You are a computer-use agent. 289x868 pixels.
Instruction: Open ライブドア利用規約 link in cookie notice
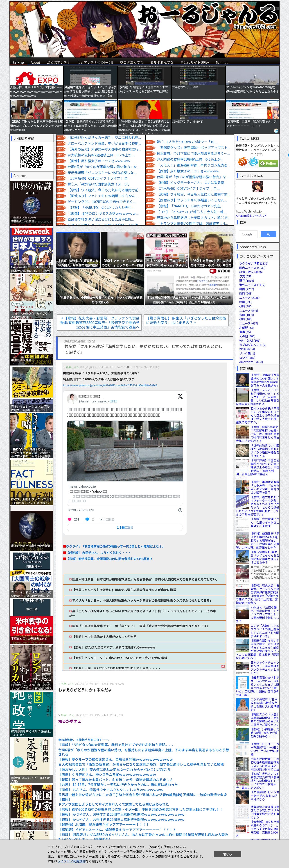click(71, 861)
